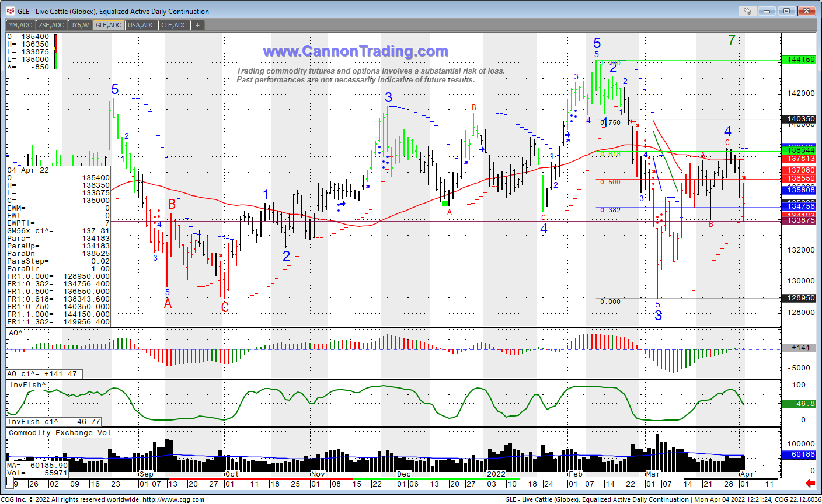
Task: Open the USA,ADC chart tab
Action: pos(141,25)
